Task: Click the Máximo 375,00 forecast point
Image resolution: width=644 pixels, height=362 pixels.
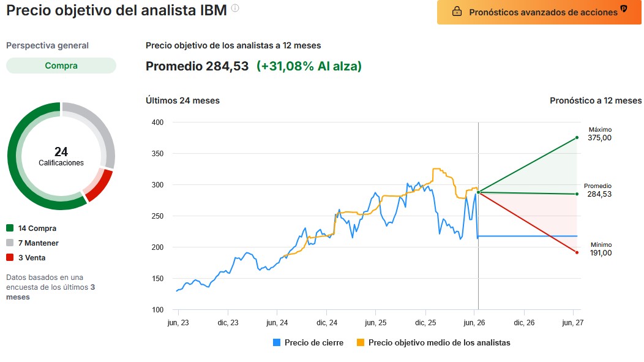Action: (577, 138)
